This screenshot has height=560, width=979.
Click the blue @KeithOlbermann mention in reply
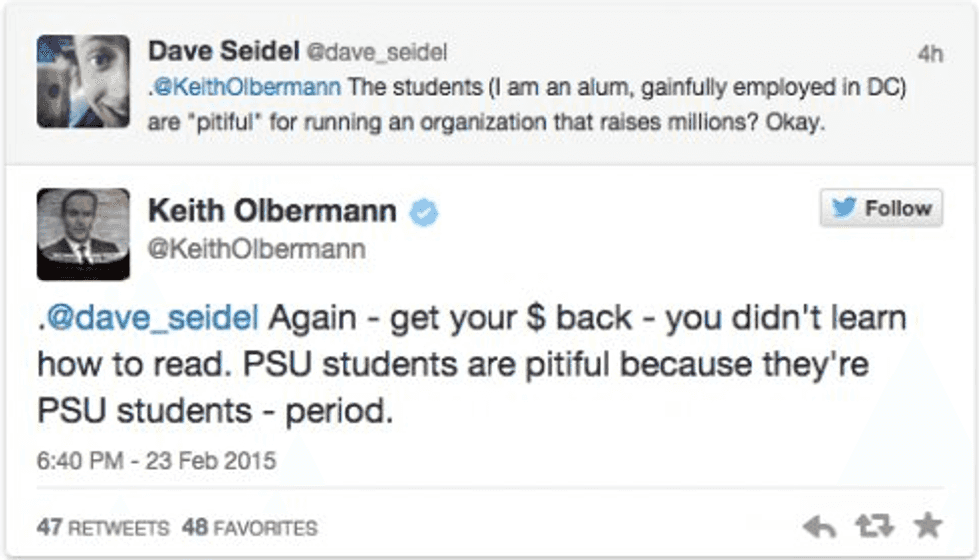(247, 86)
